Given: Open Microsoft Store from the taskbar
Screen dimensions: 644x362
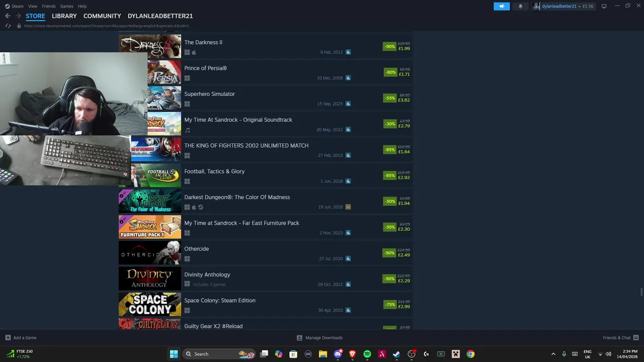Looking at the screenshot, I should coord(293,354).
